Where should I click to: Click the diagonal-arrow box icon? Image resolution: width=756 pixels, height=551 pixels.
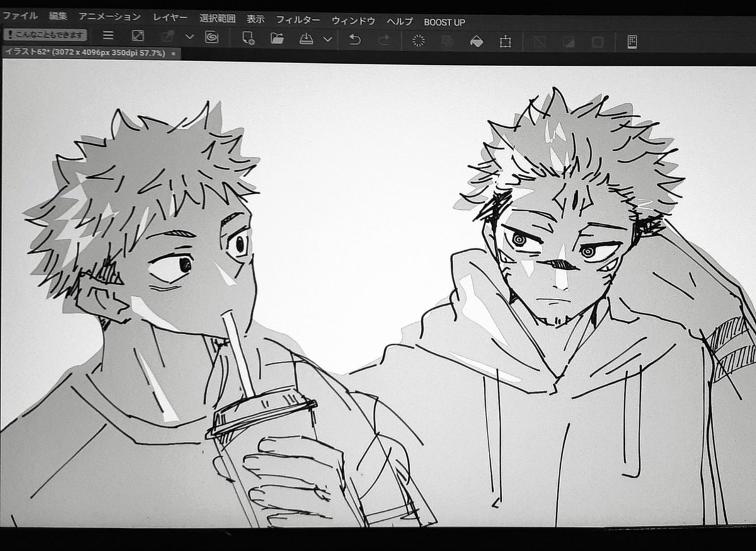137,37
